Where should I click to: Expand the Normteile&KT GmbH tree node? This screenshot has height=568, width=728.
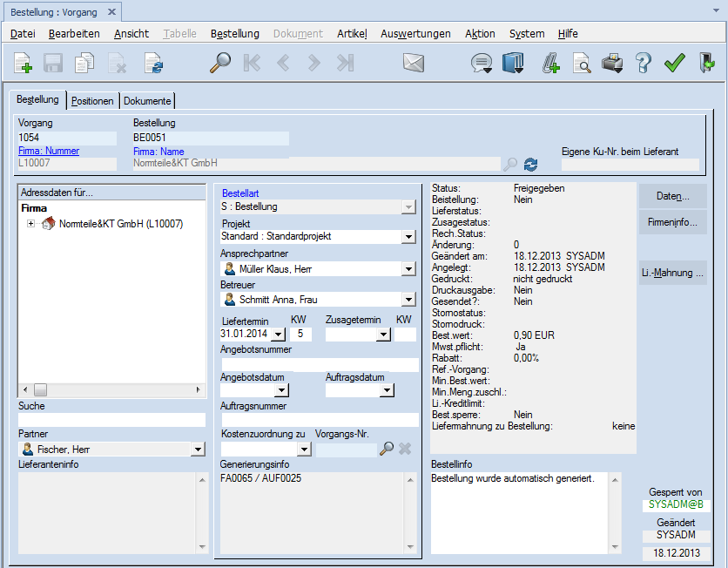pyautogui.click(x=31, y=224)
